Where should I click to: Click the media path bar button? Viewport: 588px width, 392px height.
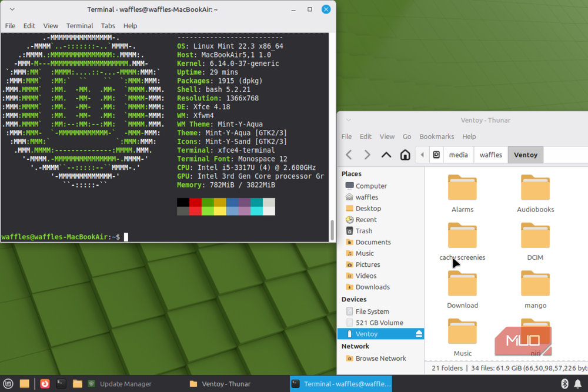point(458,155)
